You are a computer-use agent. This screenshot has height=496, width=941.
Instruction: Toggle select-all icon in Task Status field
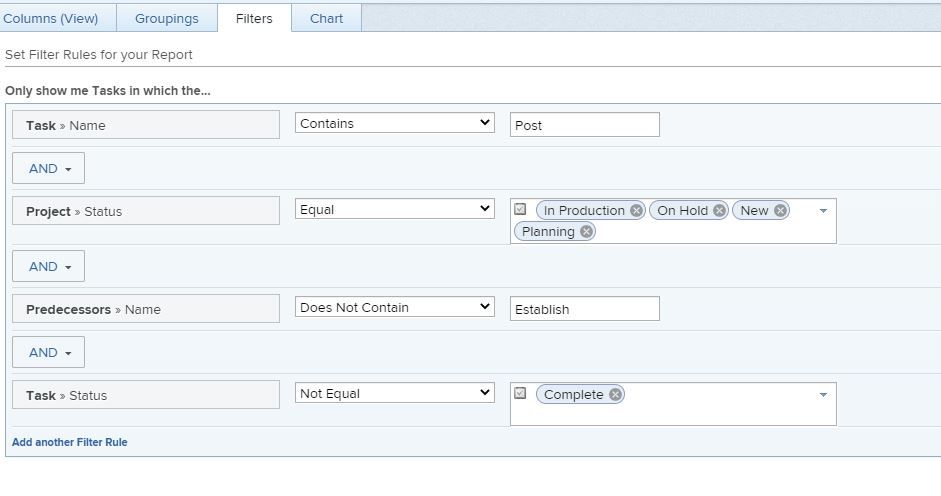520,393
